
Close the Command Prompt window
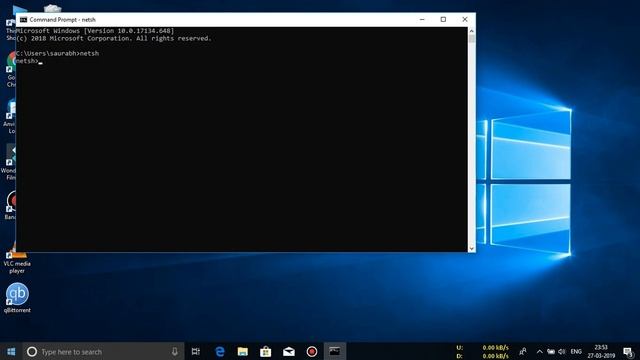pyautogui.click(x=465, y=20)
